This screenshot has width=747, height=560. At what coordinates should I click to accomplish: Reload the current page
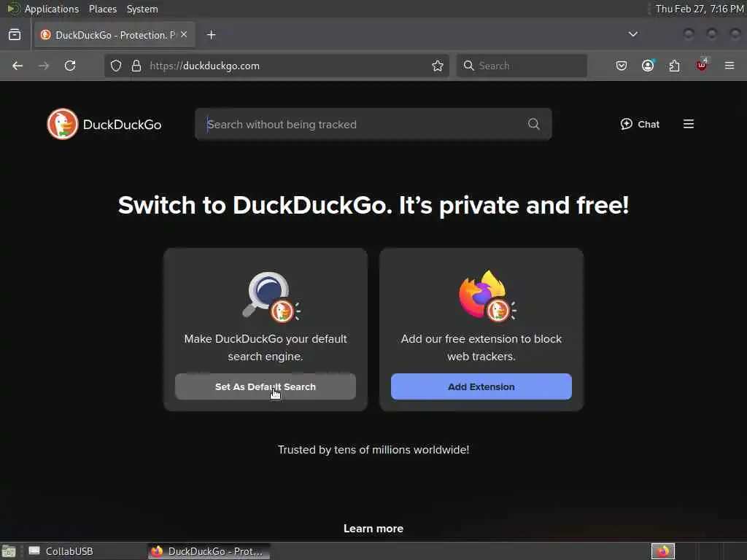coord(70,66)
